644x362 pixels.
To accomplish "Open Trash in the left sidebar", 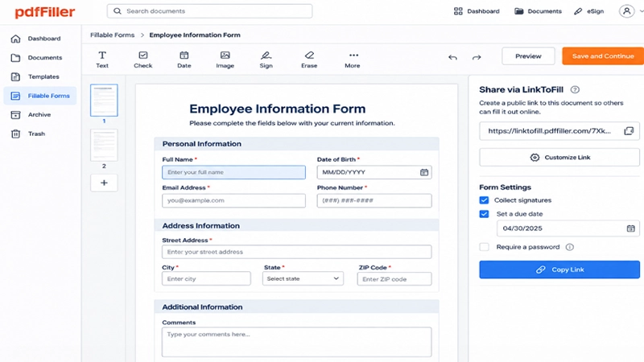I will coord(39,134).
